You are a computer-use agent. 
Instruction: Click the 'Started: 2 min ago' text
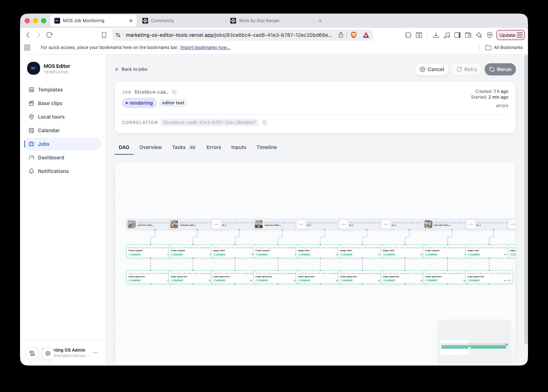tap(489, 97)
